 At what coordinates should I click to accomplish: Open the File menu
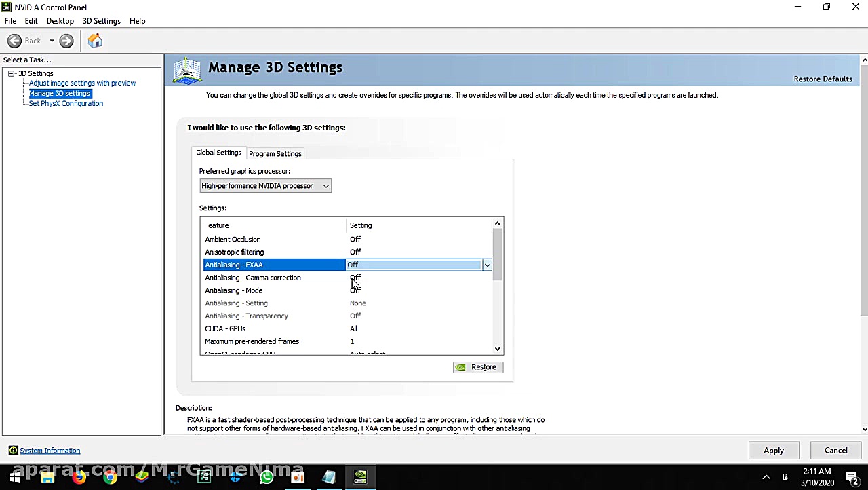(10, 21)
